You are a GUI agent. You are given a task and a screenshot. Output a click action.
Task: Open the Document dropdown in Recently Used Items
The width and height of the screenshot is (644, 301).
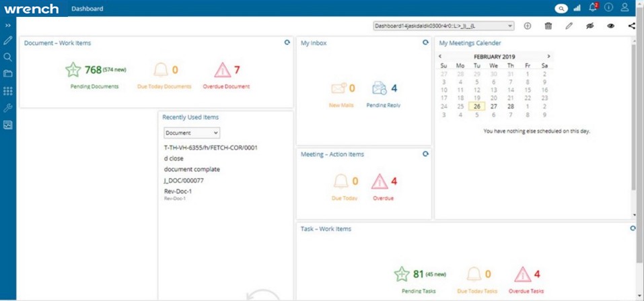coord(192,133)
